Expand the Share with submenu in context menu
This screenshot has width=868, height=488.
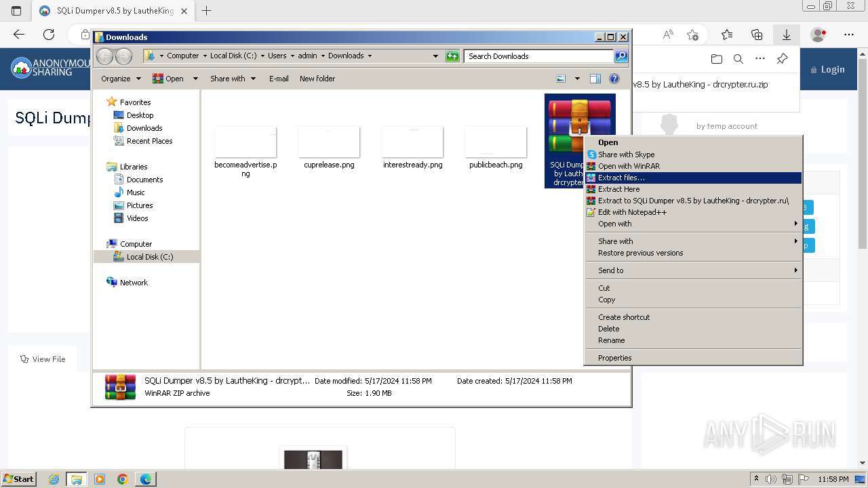[x=693, y=241]
